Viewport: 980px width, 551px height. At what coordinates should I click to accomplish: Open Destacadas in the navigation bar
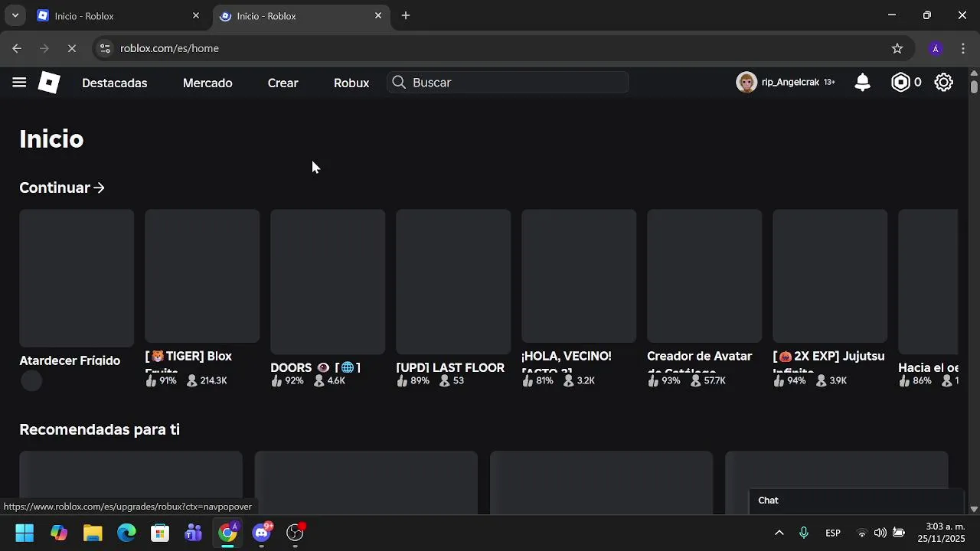[x=115, y=83]
